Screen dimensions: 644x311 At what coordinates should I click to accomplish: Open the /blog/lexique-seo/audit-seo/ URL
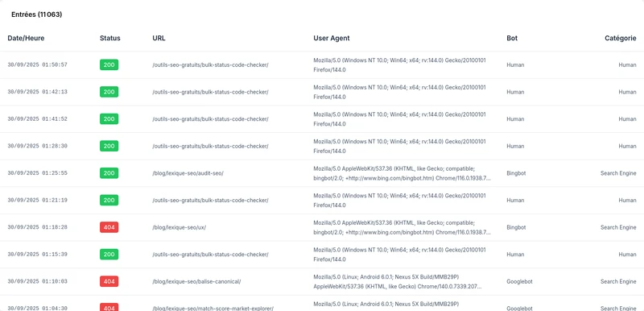pos(188,173)
